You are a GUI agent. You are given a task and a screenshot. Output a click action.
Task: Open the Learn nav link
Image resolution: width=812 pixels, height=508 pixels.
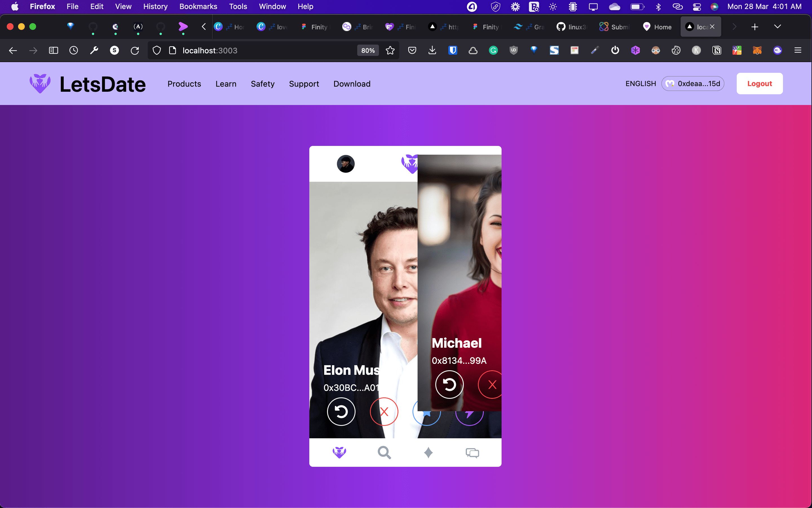[226, 84]
